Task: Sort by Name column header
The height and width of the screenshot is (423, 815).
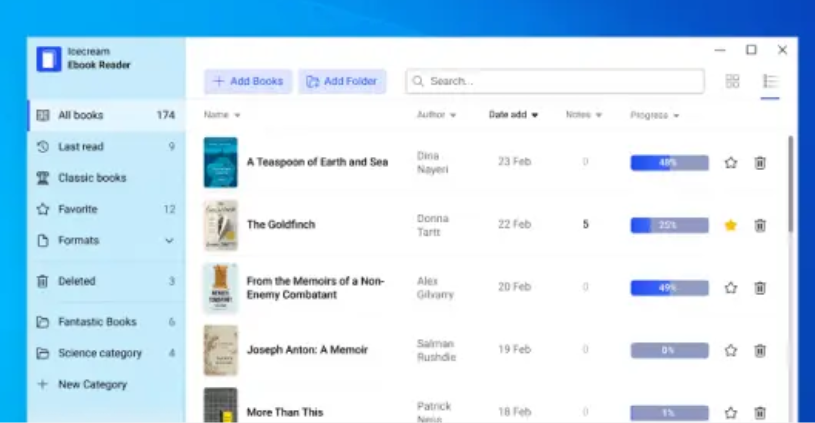Action: click(222, 115)
